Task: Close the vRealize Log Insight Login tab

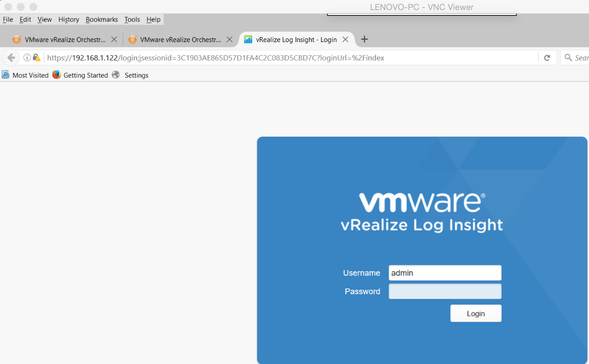Action: pos(345,39)
